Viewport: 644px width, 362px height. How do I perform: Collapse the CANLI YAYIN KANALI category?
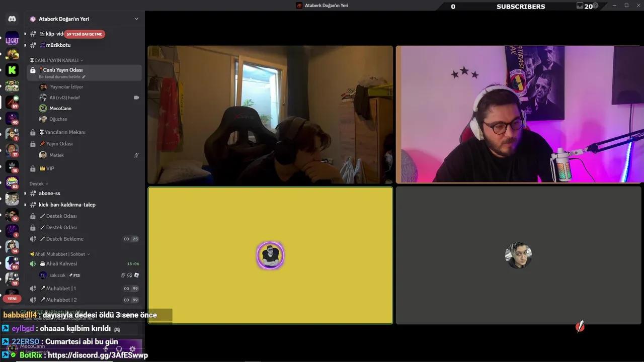(x=57, y=60)
